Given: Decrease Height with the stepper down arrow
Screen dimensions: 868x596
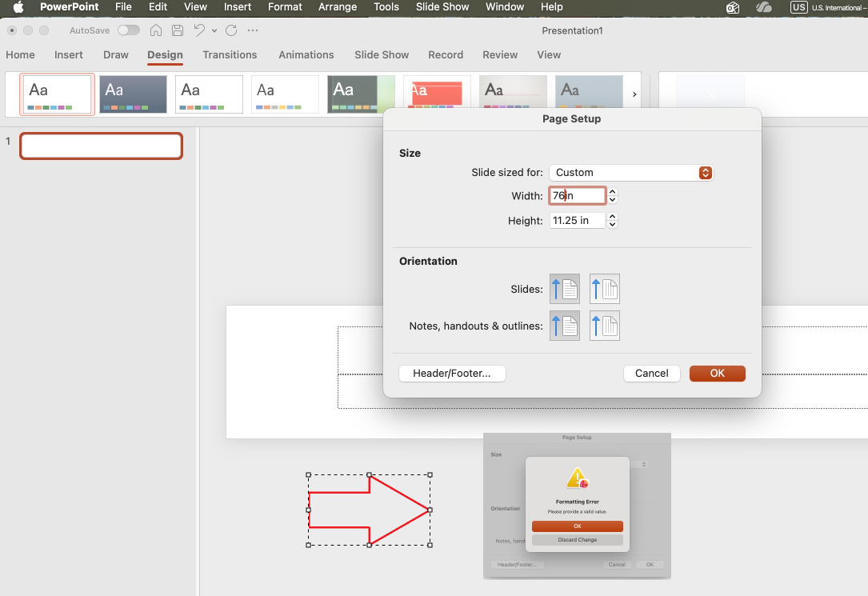Looking at the screenshot, I should click(x=612, y=225).
